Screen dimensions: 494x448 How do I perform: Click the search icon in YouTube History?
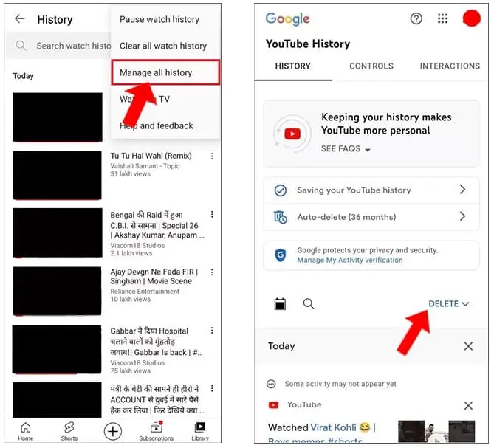(309, 304)
